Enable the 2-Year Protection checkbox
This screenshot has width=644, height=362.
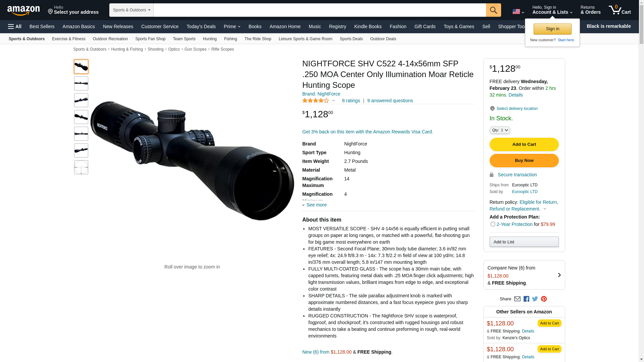(493, 224)
